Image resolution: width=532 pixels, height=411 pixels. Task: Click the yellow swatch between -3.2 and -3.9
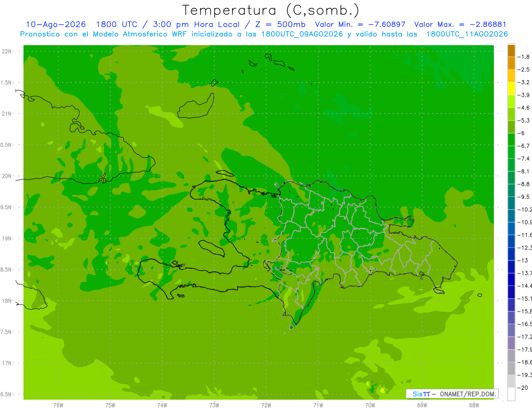[x=511, y=89]
